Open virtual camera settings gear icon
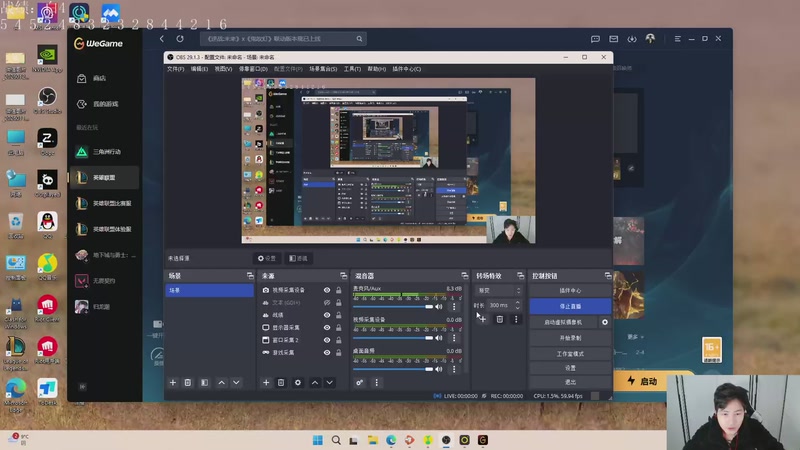The width and height of the screenshot is (800, 450). click(605, 322)
